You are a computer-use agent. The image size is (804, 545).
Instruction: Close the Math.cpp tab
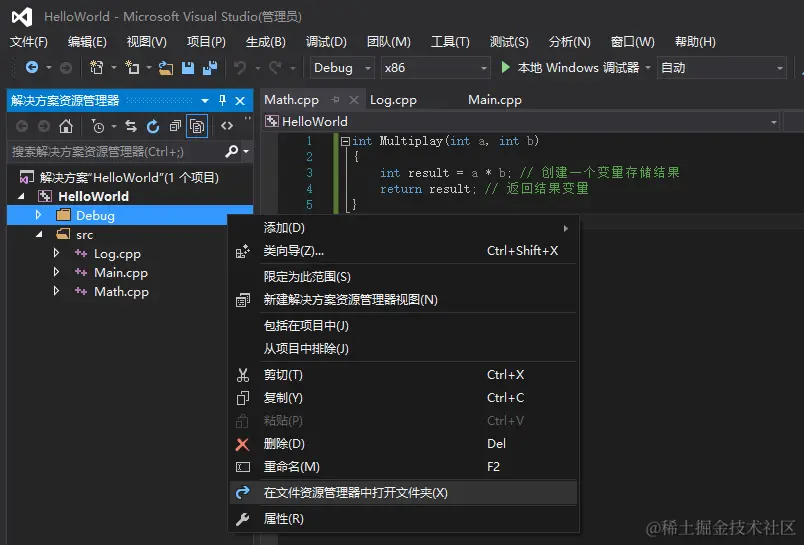(354, 99)
